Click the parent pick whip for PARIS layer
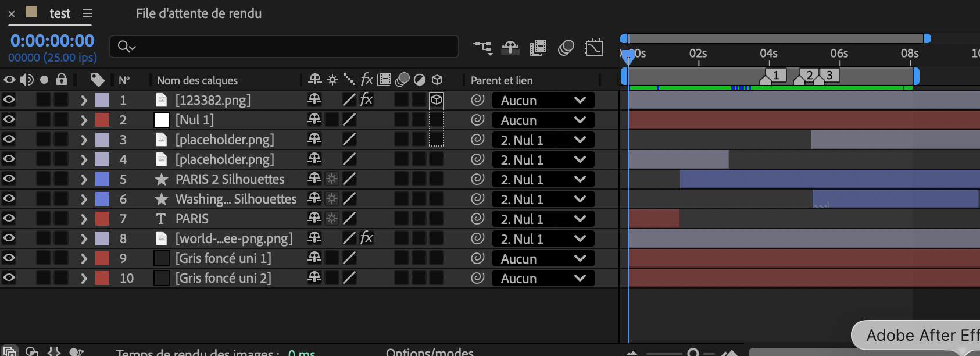Screen dimensions: 980x356 [477, 219]
